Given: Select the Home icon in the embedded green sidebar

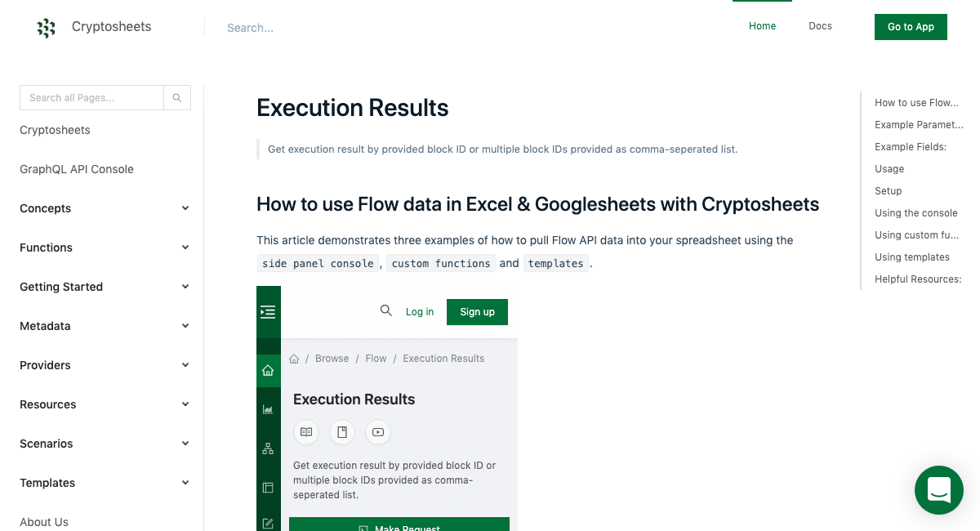Looking at the screenshot, I should [269, 369].
